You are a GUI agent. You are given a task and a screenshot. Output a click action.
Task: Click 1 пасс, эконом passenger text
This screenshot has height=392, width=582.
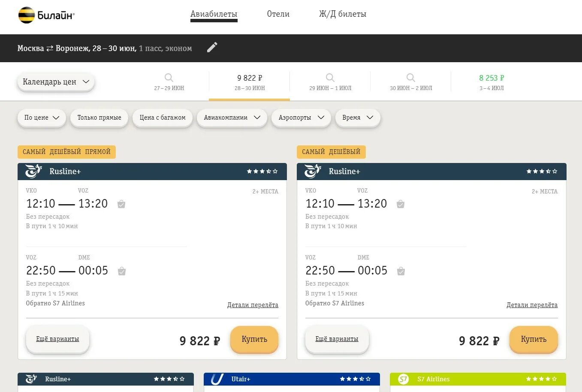[x=166, y=48]
